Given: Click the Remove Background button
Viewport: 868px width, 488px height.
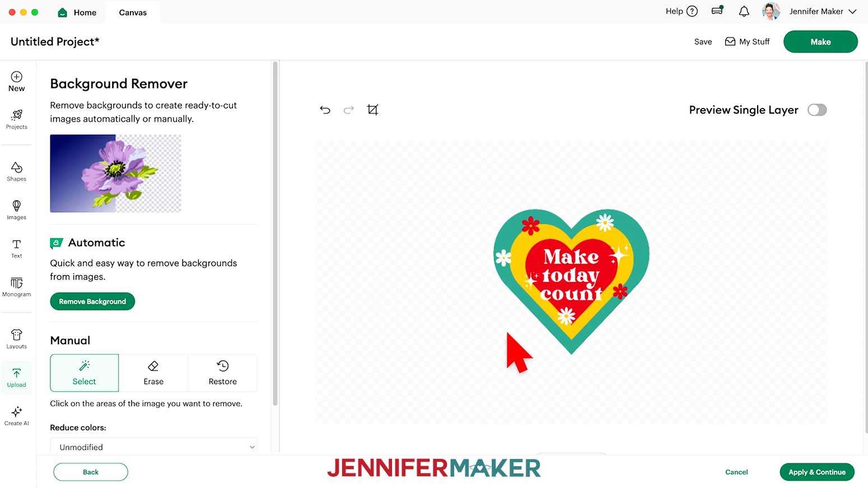Looking at the screenshot, I should (92, 301).
